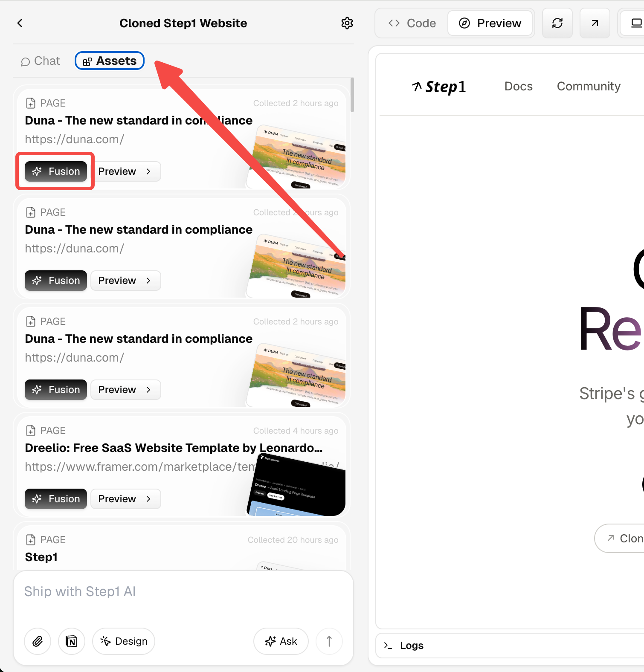
Task: Refresh the preview with reload icon
Action: [x=557, y=23]
